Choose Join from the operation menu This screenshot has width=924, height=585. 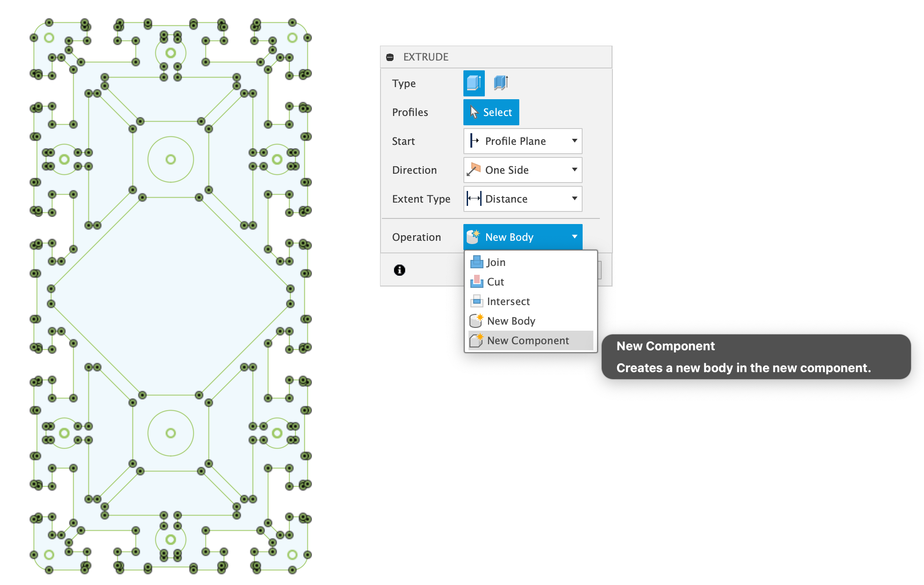(x=496, y=262)
